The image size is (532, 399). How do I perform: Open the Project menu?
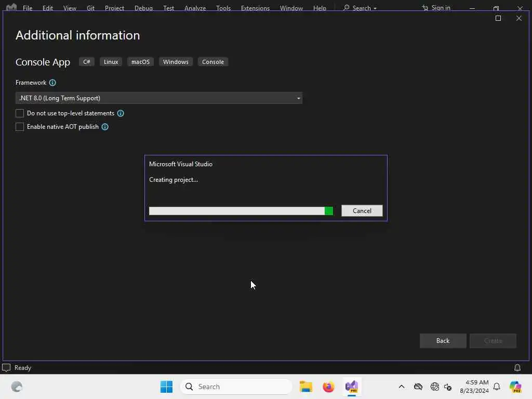114,8
